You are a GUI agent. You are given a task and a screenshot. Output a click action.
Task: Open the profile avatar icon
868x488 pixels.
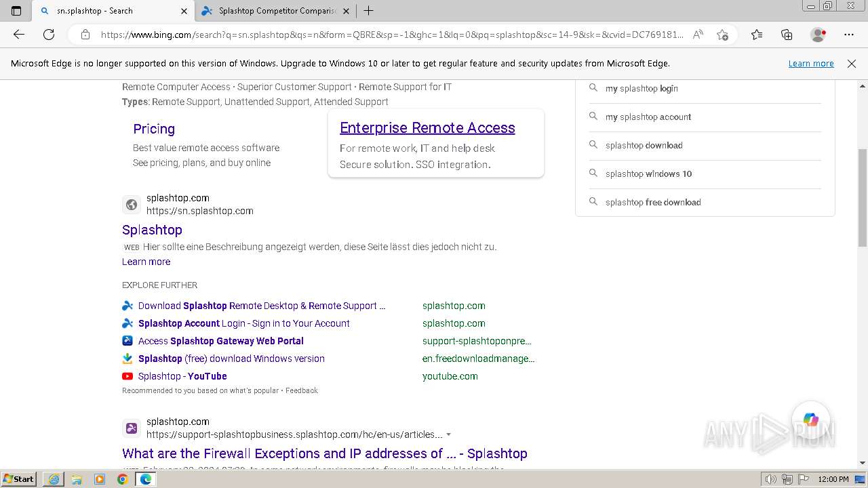click(x=818, y=35)
